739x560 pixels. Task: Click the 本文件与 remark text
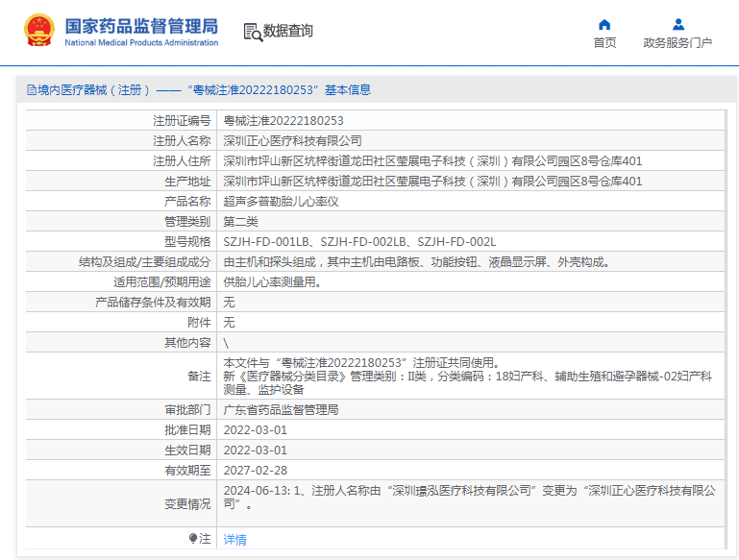pyautogui.click(x=361, y=363)
